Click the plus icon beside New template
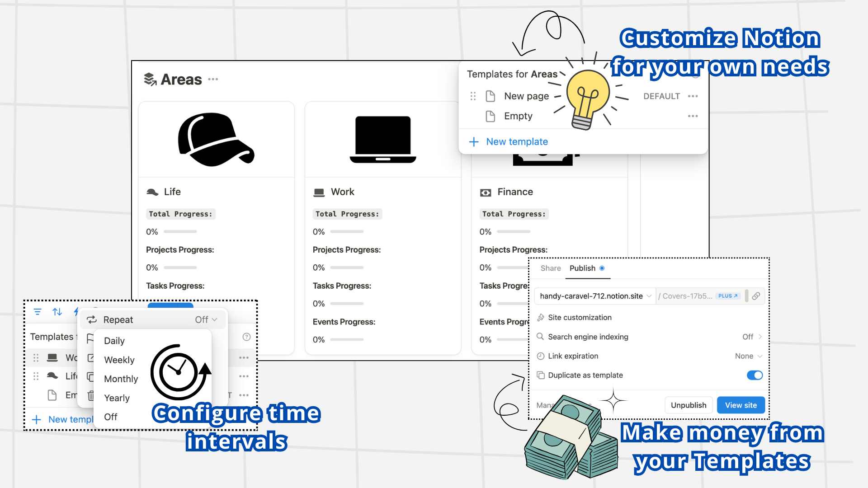Image resolution: width=868 pixels, height=488 pixels. (474, 142)
